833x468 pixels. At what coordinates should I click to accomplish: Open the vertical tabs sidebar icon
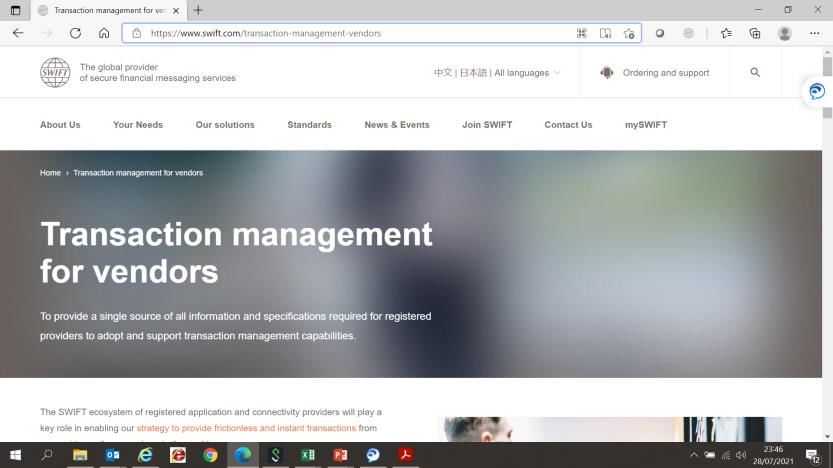(x=15, y=10)
